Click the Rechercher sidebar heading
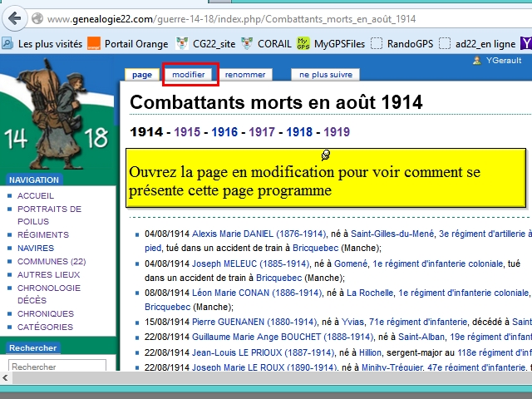The height and width of the screenshot is (399, 532). point(33,347)
